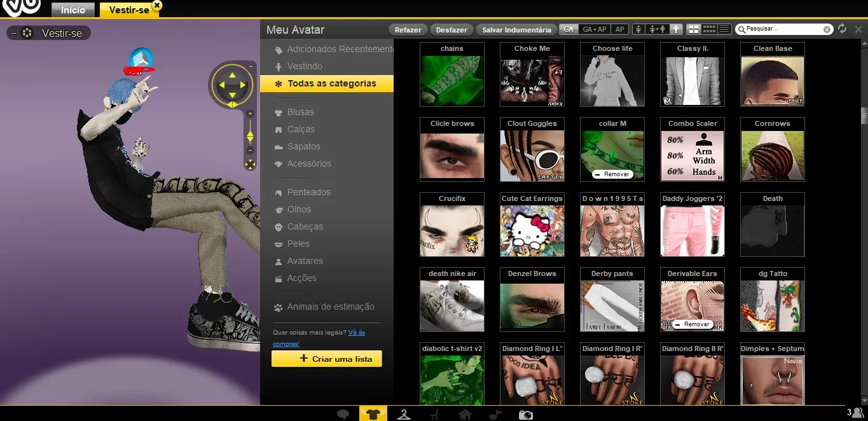This screenshot has width=868, height=421.
Task: Click the Refazer button
Action: 408,29
